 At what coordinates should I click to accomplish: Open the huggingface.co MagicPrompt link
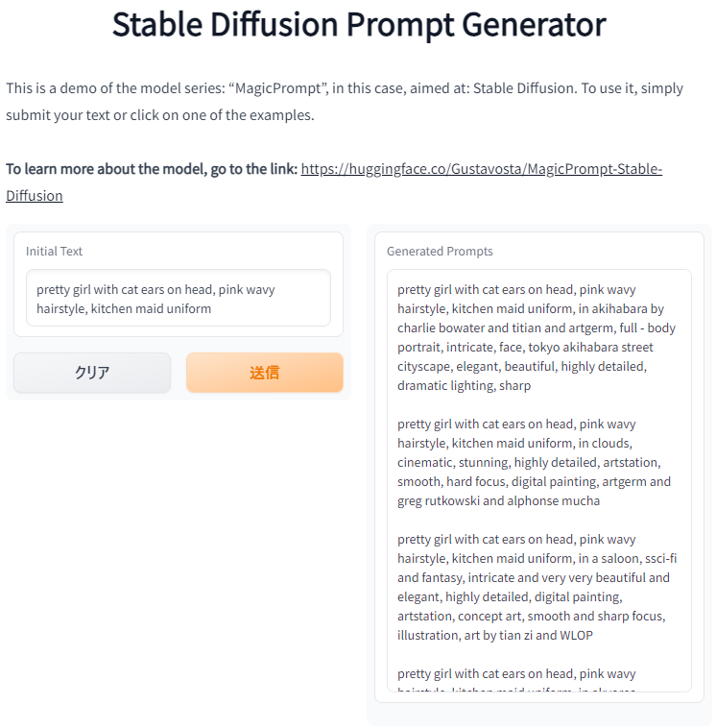pos(481,169)
